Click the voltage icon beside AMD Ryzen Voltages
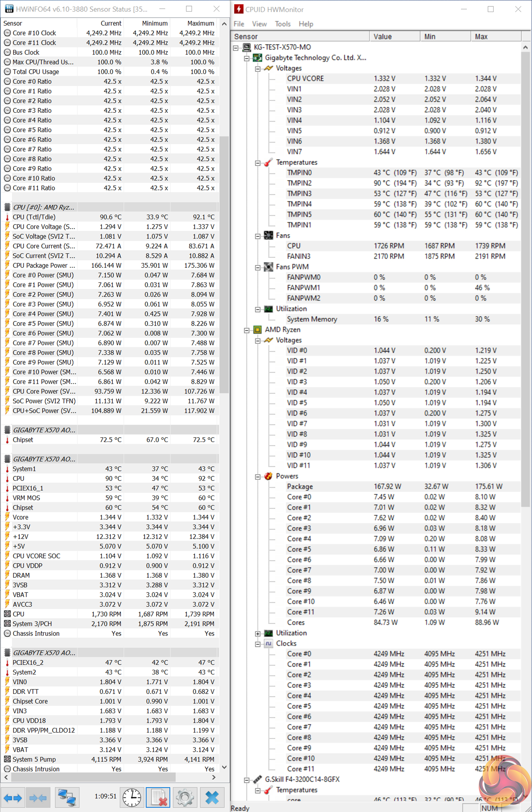This screenshot has width=532, height=812. [268, 340]
